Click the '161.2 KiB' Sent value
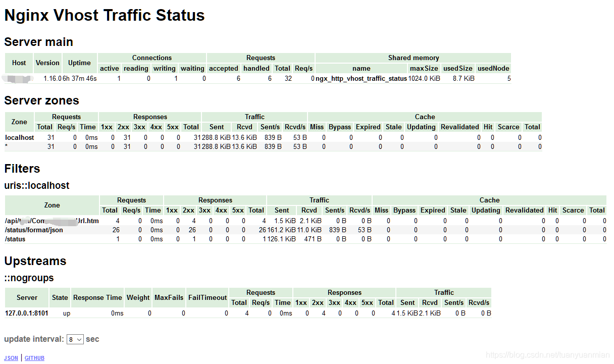The width and height of the screenshot is (614, 364). pos(282,230)
